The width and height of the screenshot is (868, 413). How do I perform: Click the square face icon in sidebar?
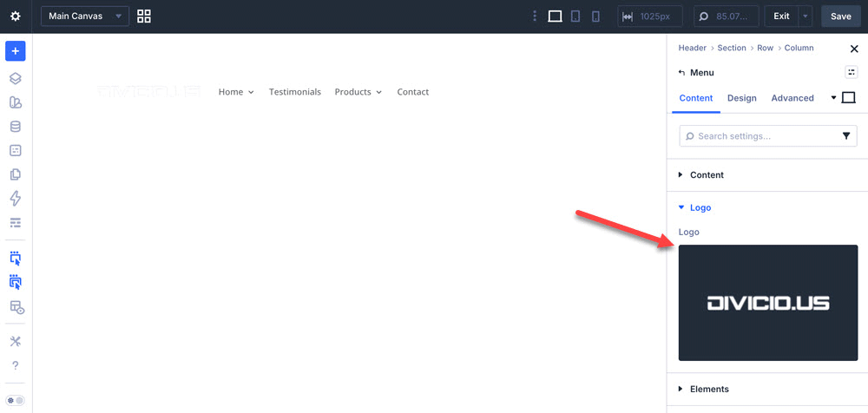pyautogui.click(x=16, y=151)
